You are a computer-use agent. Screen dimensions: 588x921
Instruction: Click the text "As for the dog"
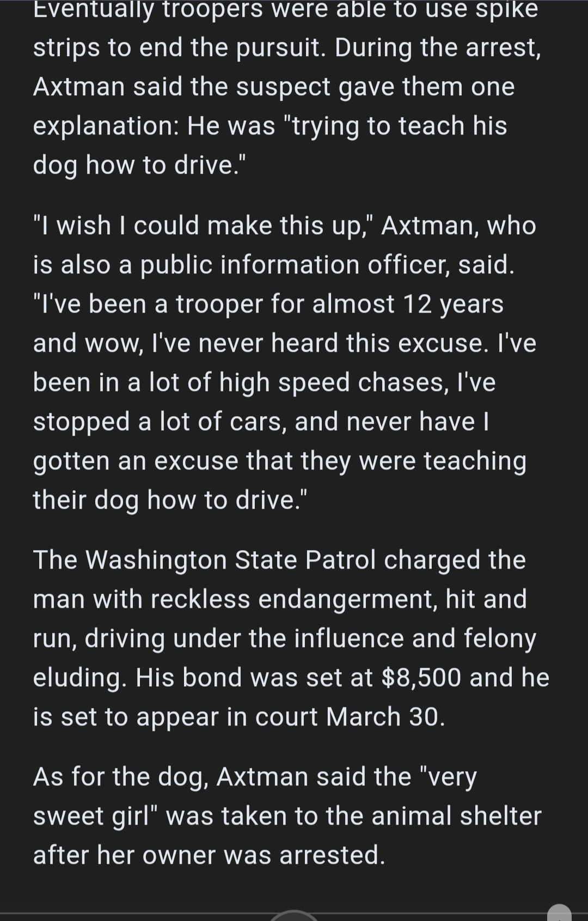(x=120, y=777)
